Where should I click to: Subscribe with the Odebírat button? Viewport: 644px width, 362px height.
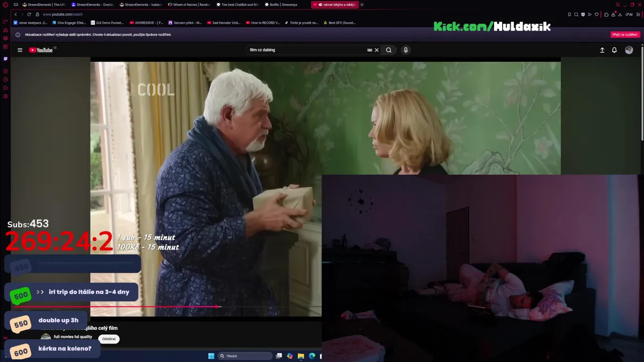[109, 339]
